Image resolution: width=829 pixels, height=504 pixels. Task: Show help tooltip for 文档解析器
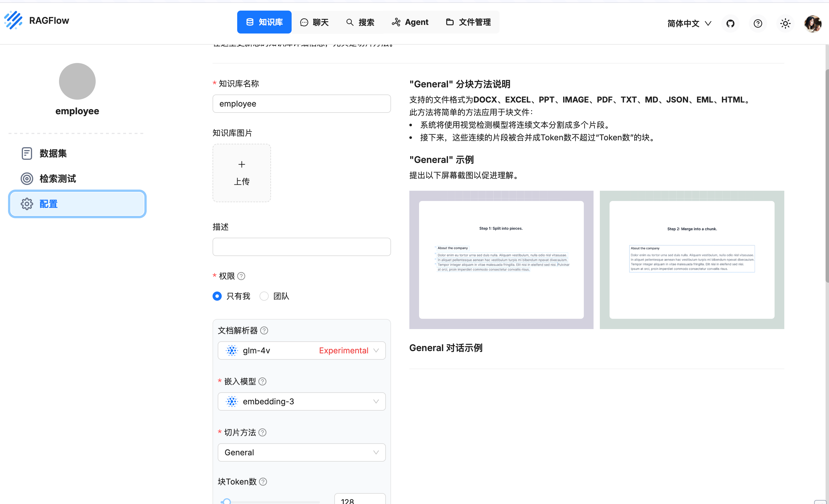[x=264, y=330]
